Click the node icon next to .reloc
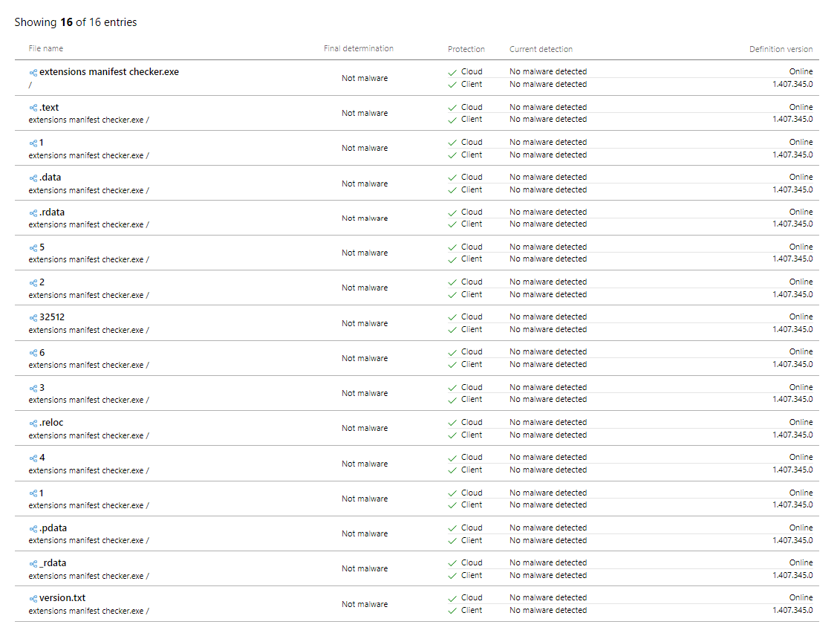 click(x=33, y=423)
